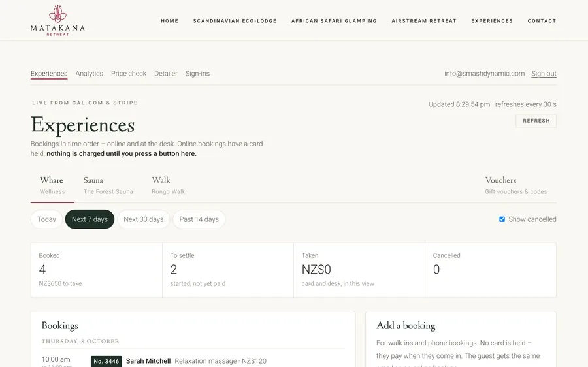The height and width of the screenshot is (367, 588).
Task: Select the Experiences admin tab
Action: tap(49, 74)
